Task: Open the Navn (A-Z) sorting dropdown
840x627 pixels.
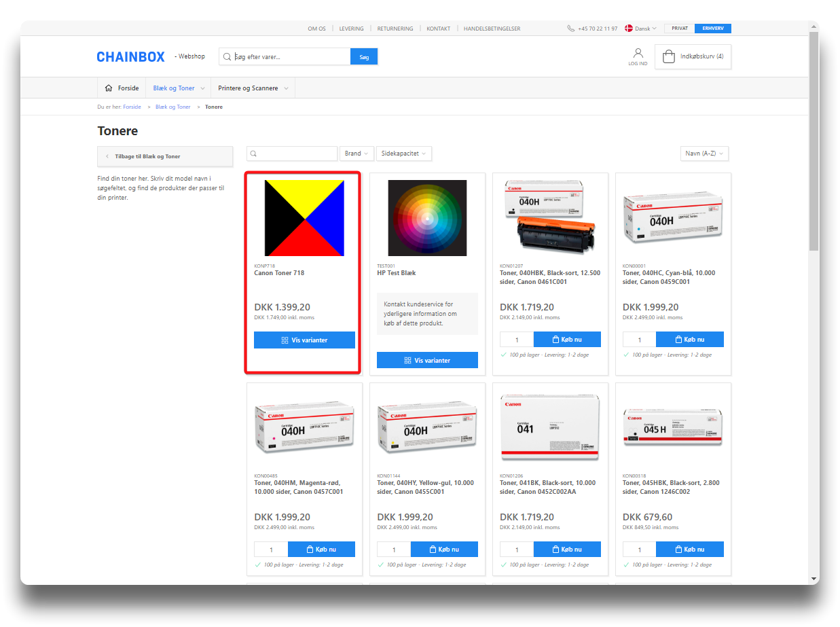Action: pos(704,154)
